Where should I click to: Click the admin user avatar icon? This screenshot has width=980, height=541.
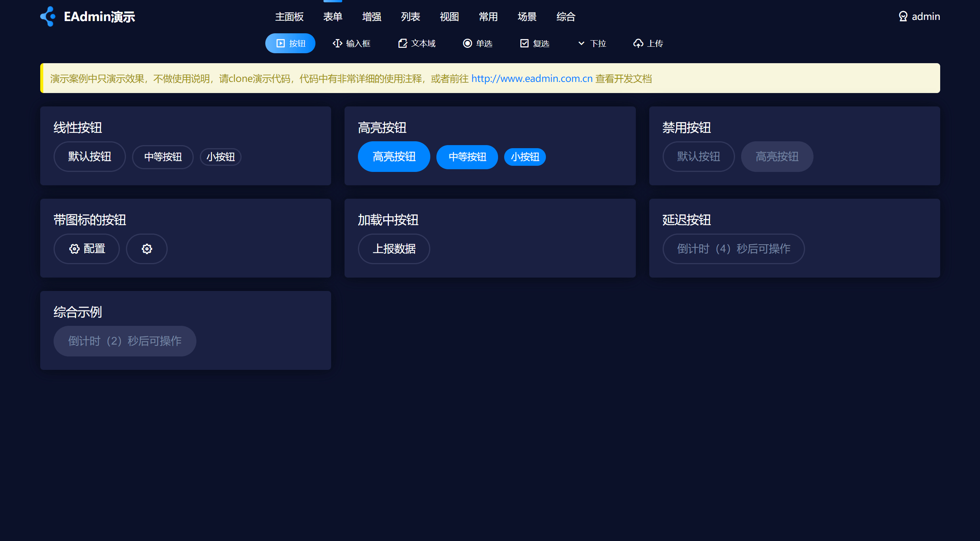(x=903, y=16)
